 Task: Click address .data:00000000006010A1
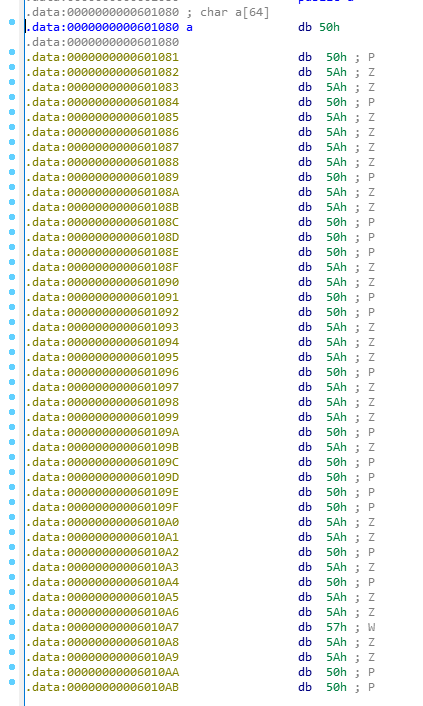click(x=102, y=537)
